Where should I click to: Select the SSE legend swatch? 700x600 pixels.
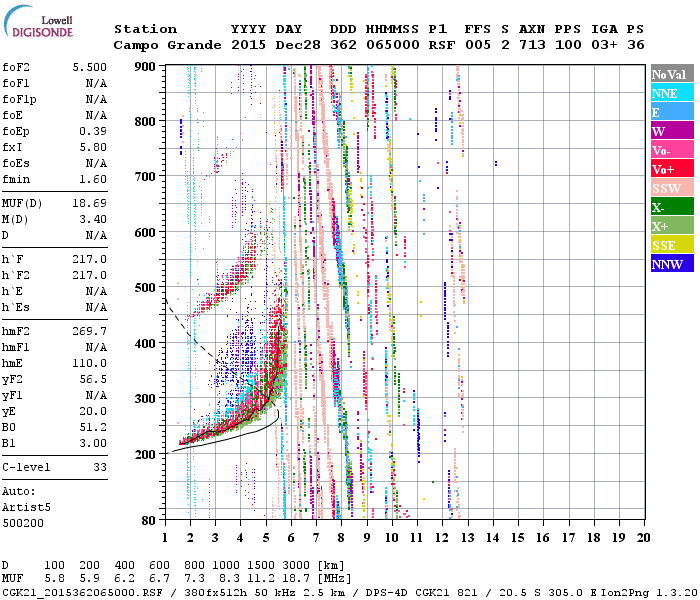pos(672,245)
